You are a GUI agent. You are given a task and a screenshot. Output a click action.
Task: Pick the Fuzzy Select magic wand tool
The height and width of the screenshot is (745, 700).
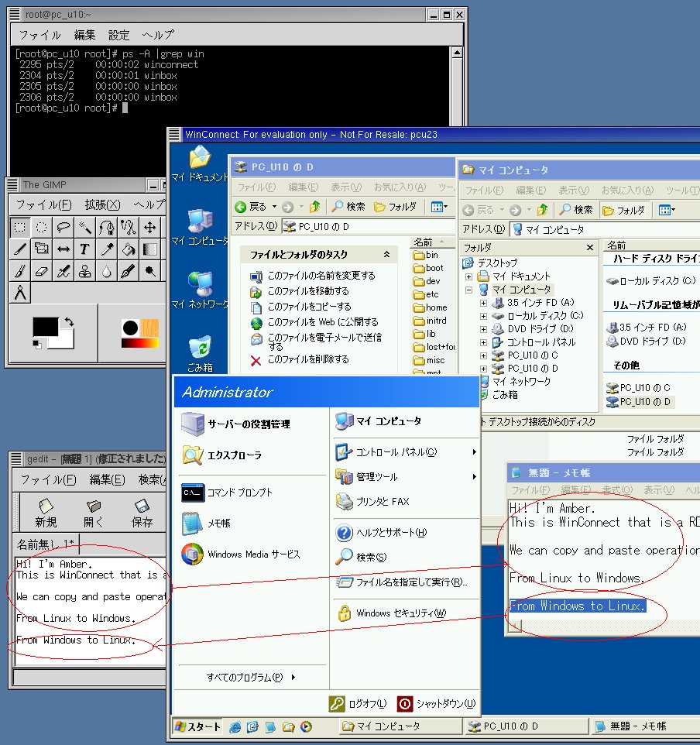[x=85, y=227]
